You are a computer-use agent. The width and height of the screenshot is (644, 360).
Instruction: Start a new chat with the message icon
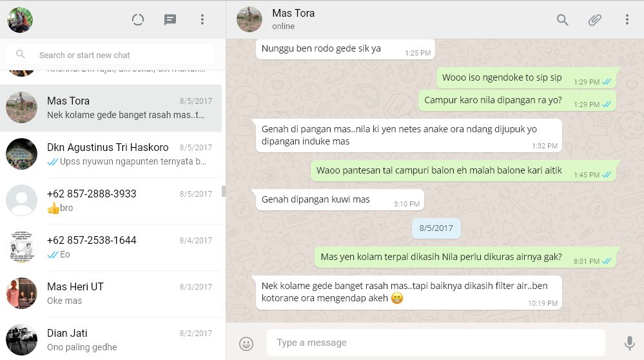point(170,19)
